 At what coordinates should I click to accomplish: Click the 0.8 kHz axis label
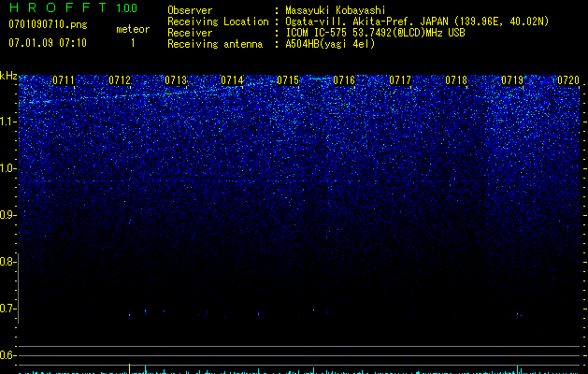[x=7, y=262]
